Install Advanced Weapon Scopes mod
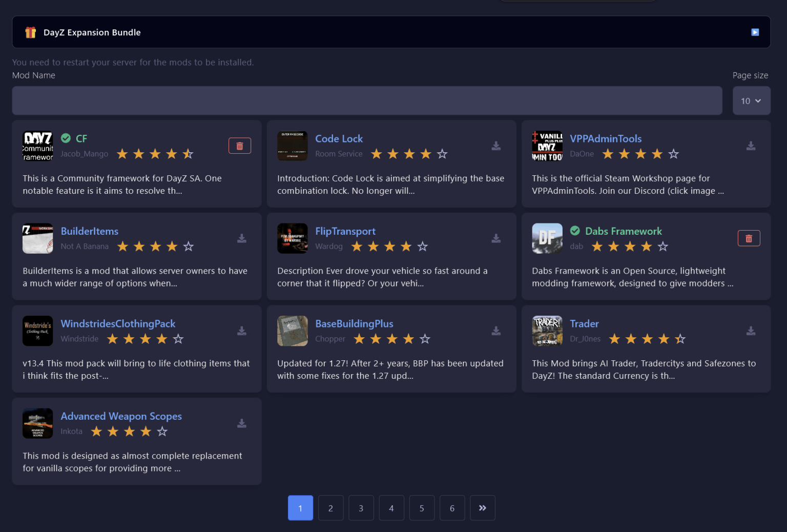The width and height of the screenshot is (787, 532). point(242,423)
